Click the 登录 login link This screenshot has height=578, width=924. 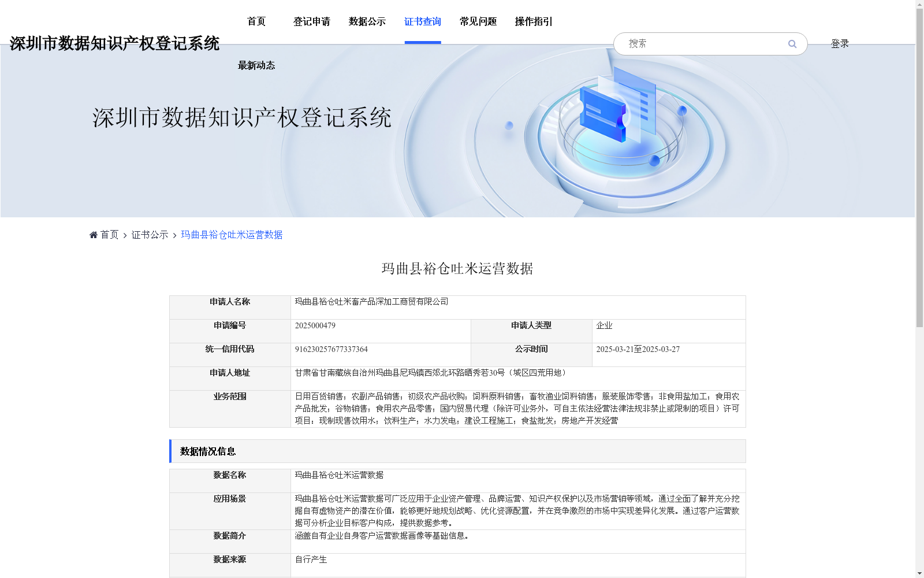point(840,44)
